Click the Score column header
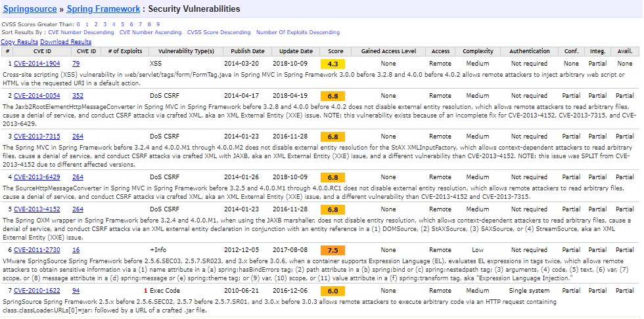644x319 pixels. click(336, 51)
